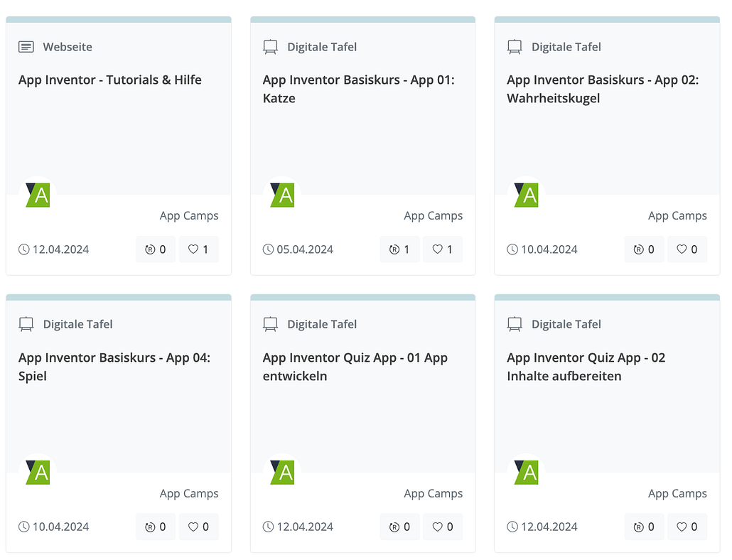Click date 10.04.2024 on App 02: Wahrheitskugel card
Screen dimensions: 732x560
point(549,249)
